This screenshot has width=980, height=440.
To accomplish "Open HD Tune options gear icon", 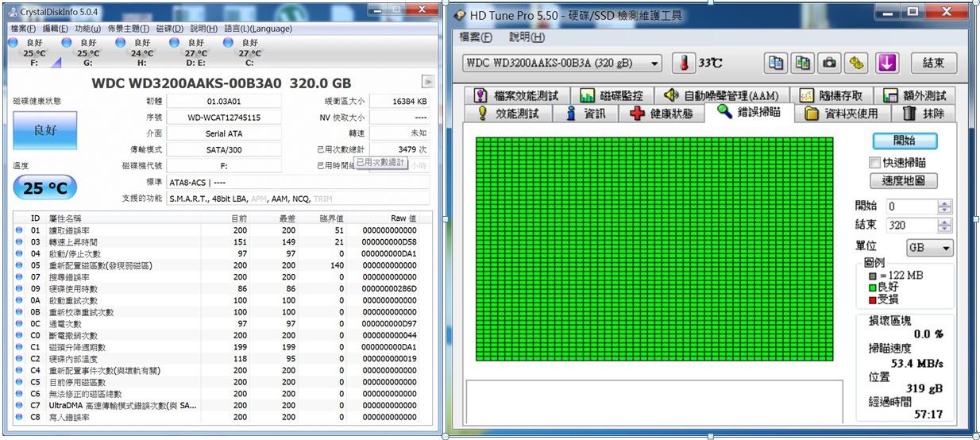I will [856, 64].
